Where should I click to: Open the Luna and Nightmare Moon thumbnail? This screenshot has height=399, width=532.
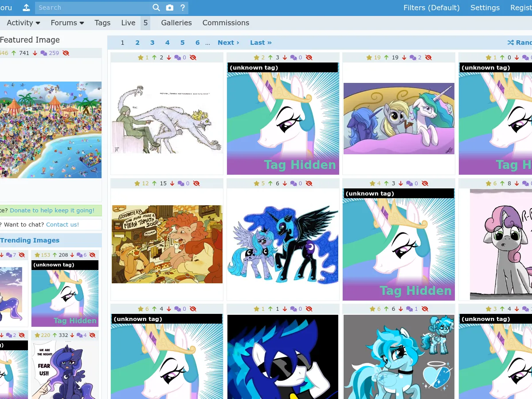pyautogui.click(x=283, y=244)
